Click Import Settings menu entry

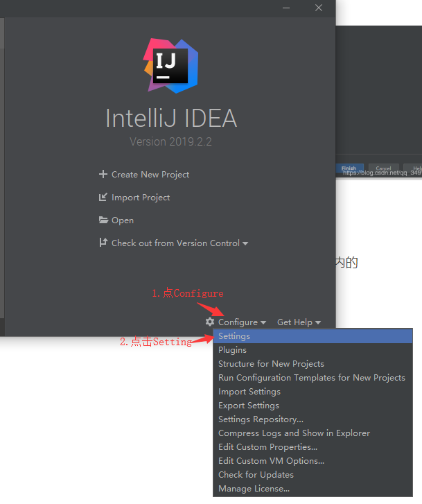pyautogui.click(x=313, y=392)
